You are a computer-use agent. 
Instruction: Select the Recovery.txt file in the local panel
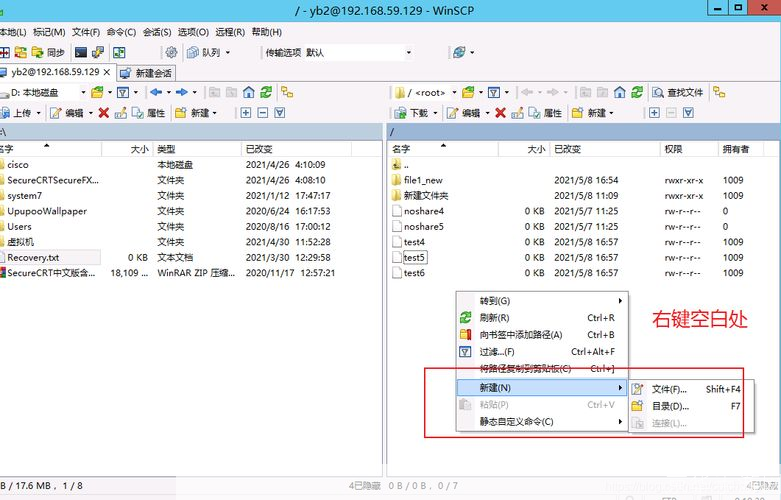point(33,257)
